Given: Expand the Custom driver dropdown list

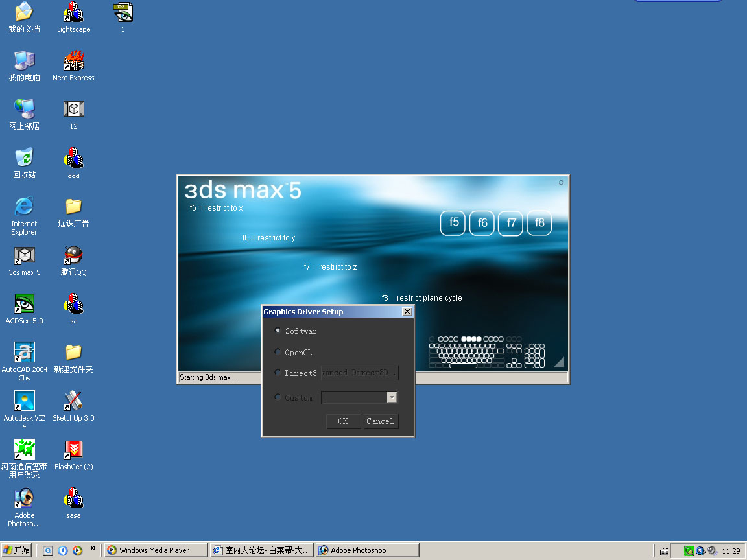Looking at the screenshot, I should click(x=392, y=397).
